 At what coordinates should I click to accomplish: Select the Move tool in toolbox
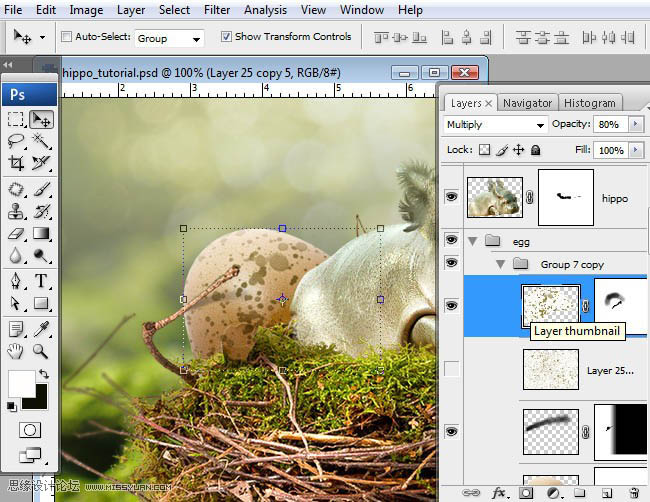41,119
